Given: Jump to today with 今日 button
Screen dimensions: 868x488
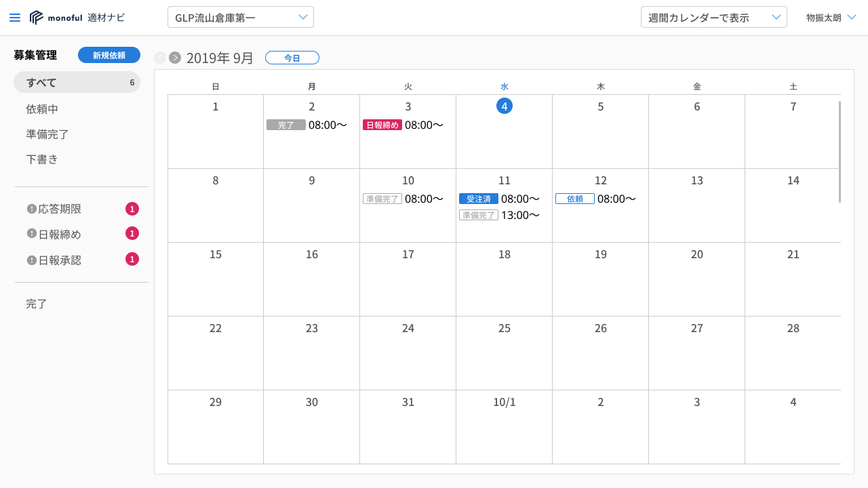Looking at the screenshot, I should (x=292, y=58).
